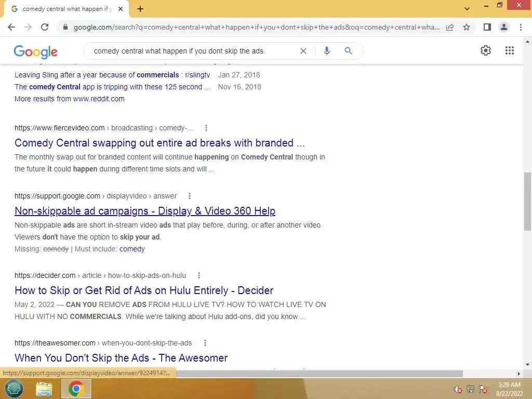Click the https://theawesomer.com breadcrumb text

[55, 343]
